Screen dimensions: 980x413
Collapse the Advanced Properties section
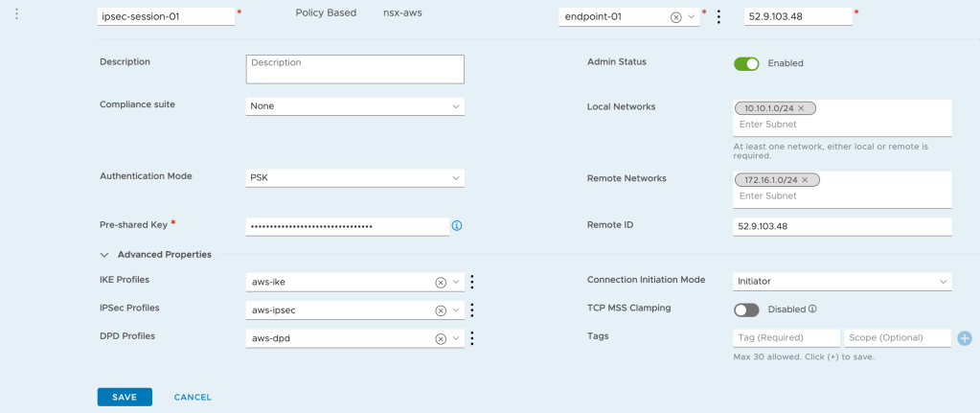(104, 255)
